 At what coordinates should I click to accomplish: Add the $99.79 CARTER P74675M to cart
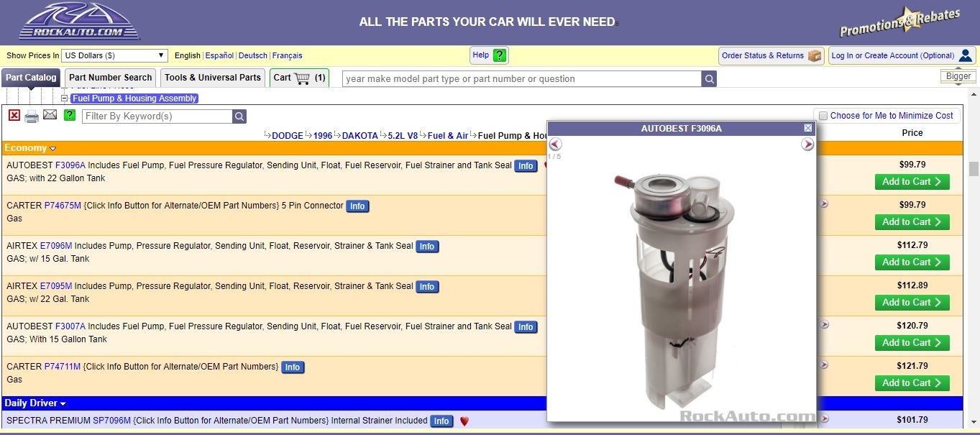point(912,222)
